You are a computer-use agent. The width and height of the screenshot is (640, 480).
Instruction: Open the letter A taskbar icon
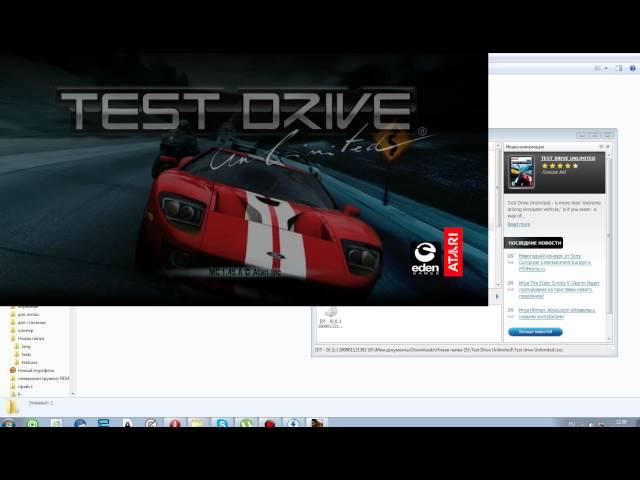[127, 423]
